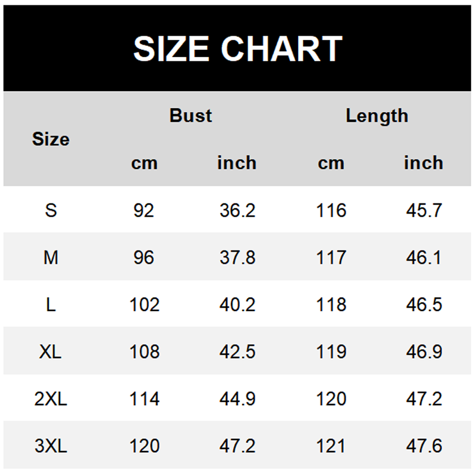Click the Bust column header
The image size is (476, 476).
click(190, 115)
